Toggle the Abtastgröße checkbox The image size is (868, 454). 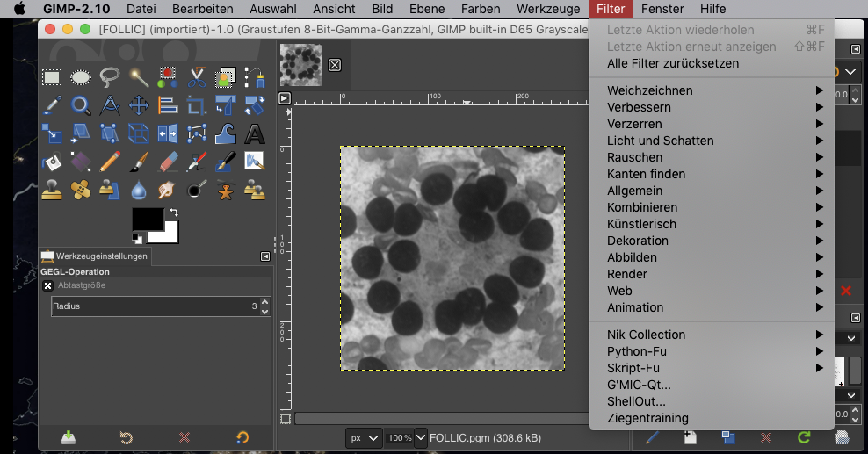coord(48,285)
